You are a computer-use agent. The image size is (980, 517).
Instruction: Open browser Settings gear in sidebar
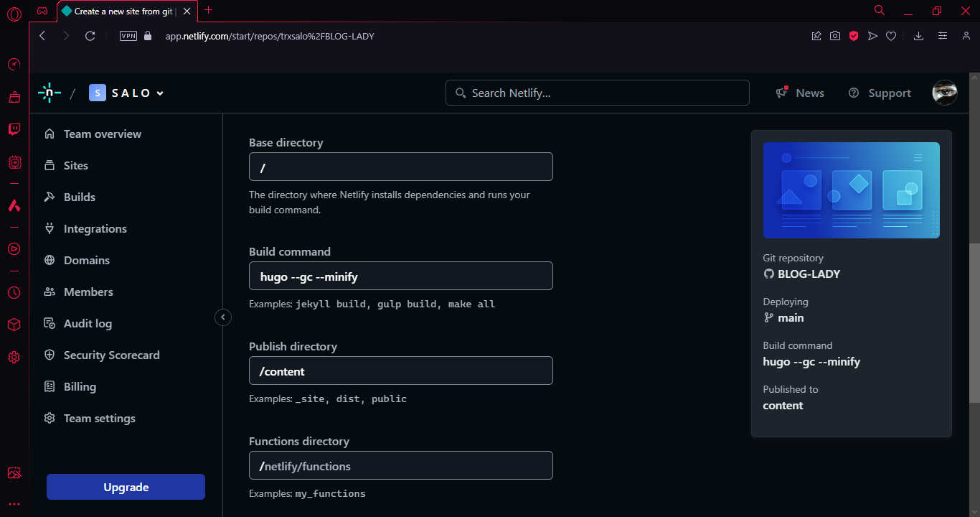point(14,358)
